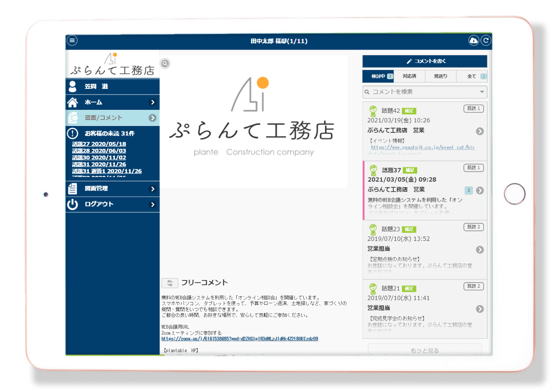
Task: Open the hamburger navigation menu
Action: 72,40
